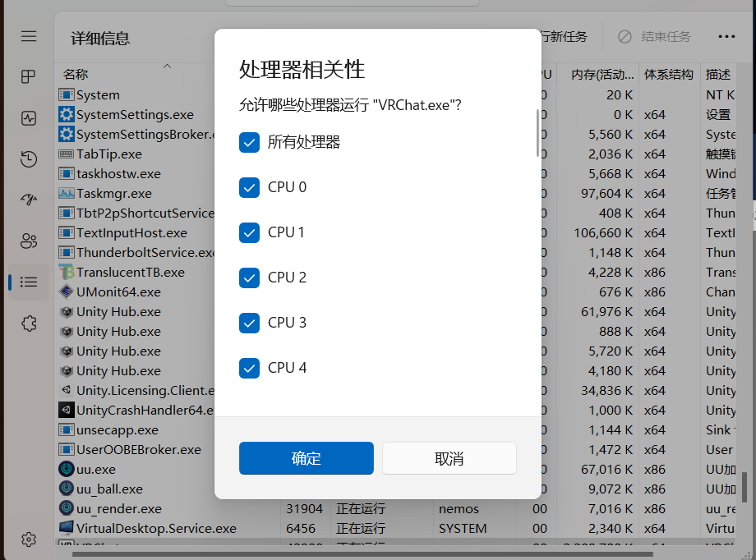The image size is (756, 560).
Task: Toggle the CPU 3 checkbox
Action: (249, 323)
